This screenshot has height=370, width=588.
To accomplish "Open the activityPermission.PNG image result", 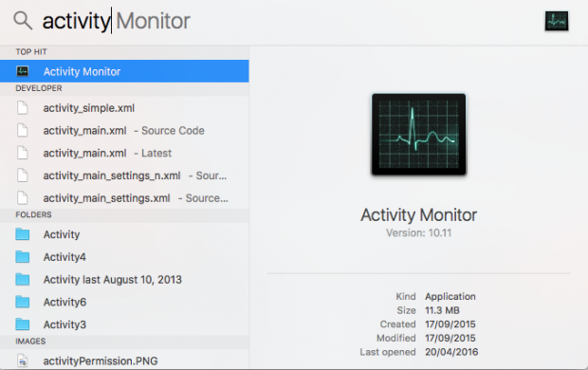I will point(124,361).
